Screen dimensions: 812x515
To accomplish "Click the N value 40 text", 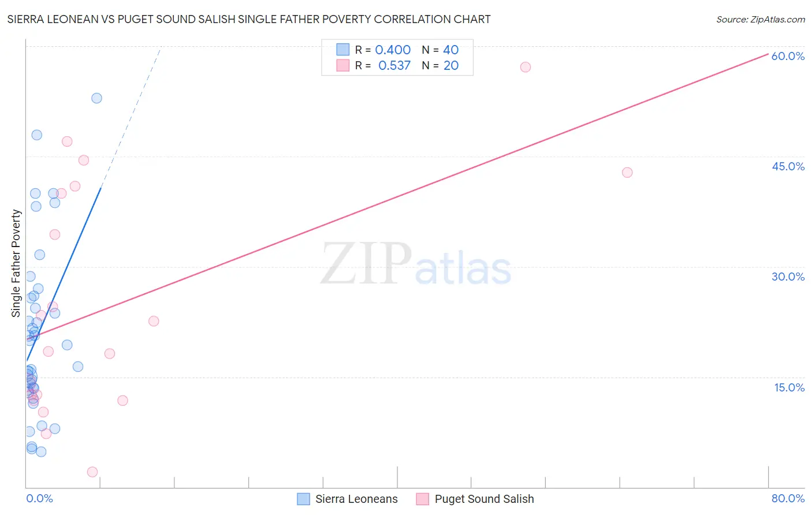I will pyautogui.click(x=450, y=50).
